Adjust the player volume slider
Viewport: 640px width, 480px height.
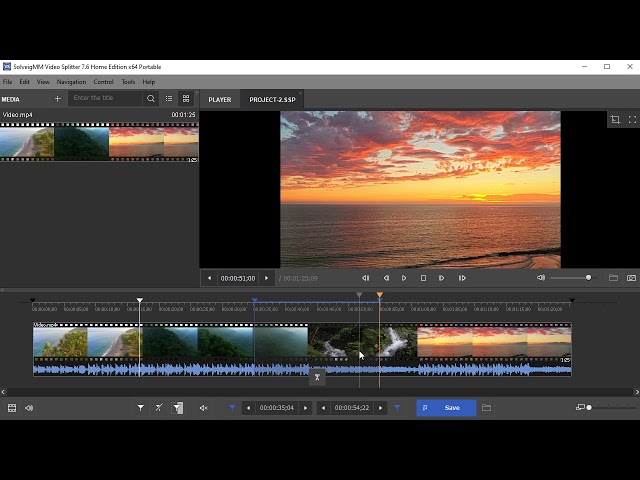574,278
